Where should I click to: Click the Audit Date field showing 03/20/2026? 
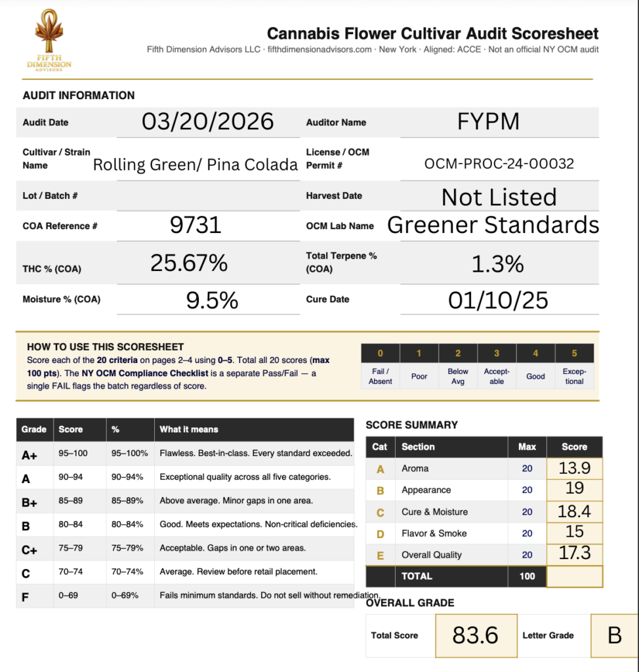click(207, 122)
